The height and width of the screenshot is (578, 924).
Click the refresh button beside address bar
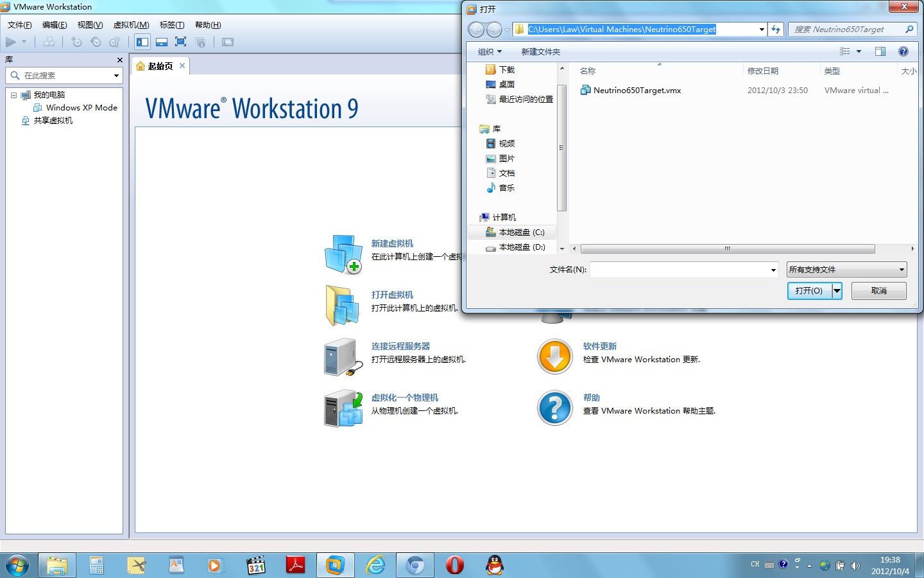pyautogui.click(x=776, y=30)
